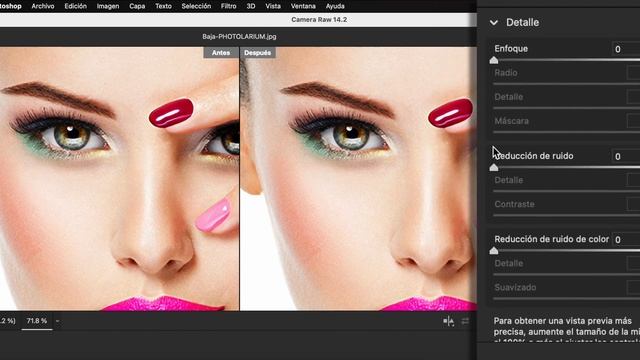Image resolution: width=640 pixels, height=360 pixels.
Task: Open the Texto menu
Action: (163, 6)
